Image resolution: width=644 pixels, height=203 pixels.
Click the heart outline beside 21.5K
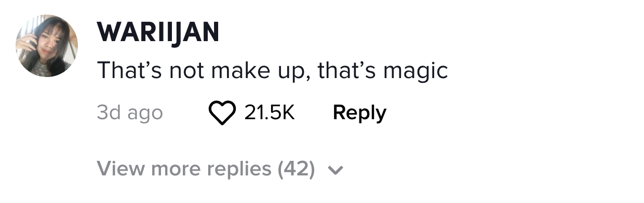point(222,113)
